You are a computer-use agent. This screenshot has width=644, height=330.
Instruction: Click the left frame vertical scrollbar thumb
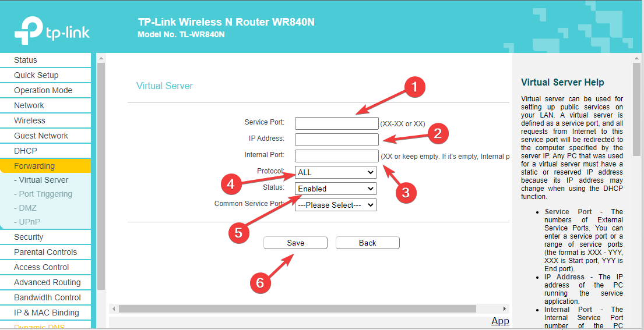[101, 176]
